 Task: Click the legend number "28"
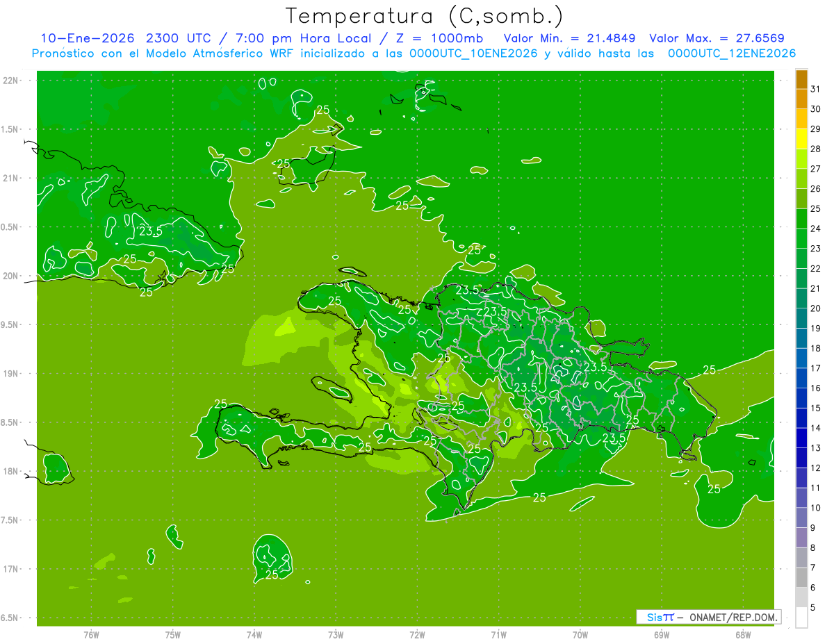click(x=816, y=149)
